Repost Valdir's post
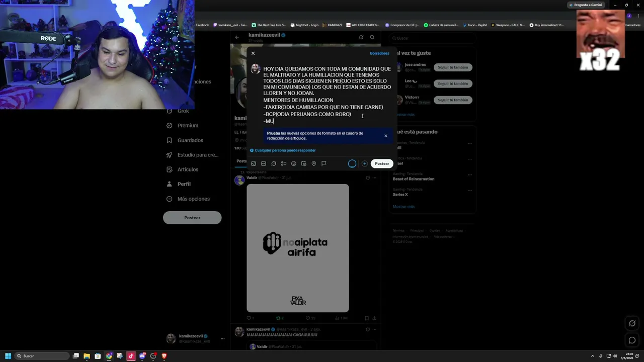This screenshot has width=644, height=362. pyautogui.click(x=280, y=318)
